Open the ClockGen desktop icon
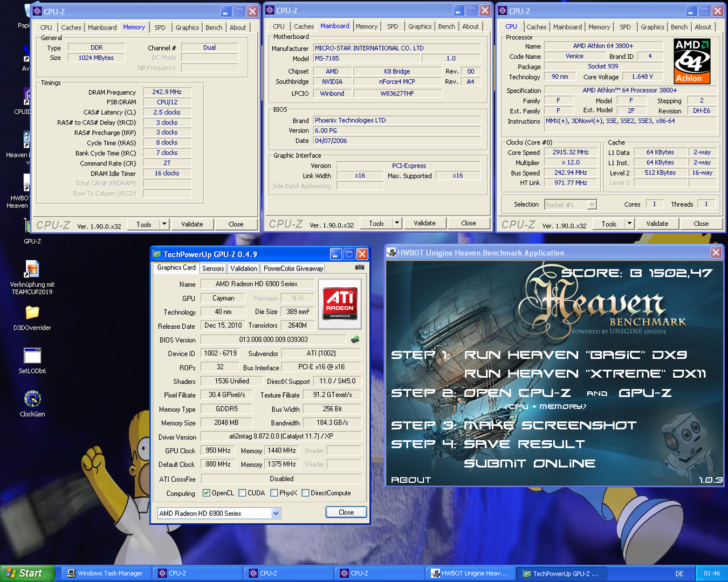Viewport: 728px width, 582px height. (x=32, y=399)
